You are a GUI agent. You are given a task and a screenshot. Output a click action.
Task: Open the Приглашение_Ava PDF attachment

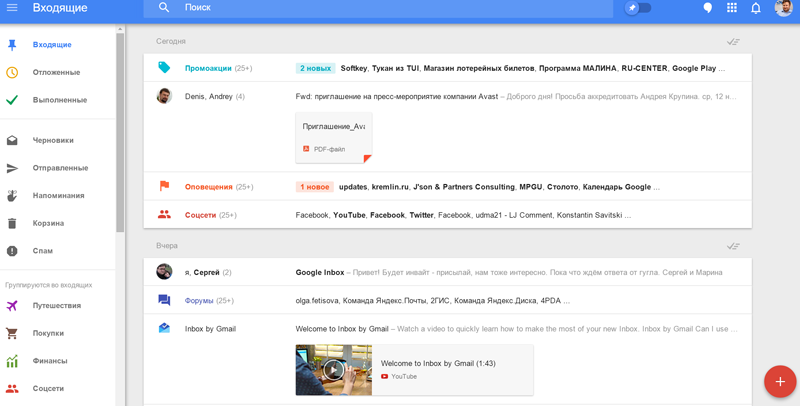pyautogui.click(x=334, y=137)
